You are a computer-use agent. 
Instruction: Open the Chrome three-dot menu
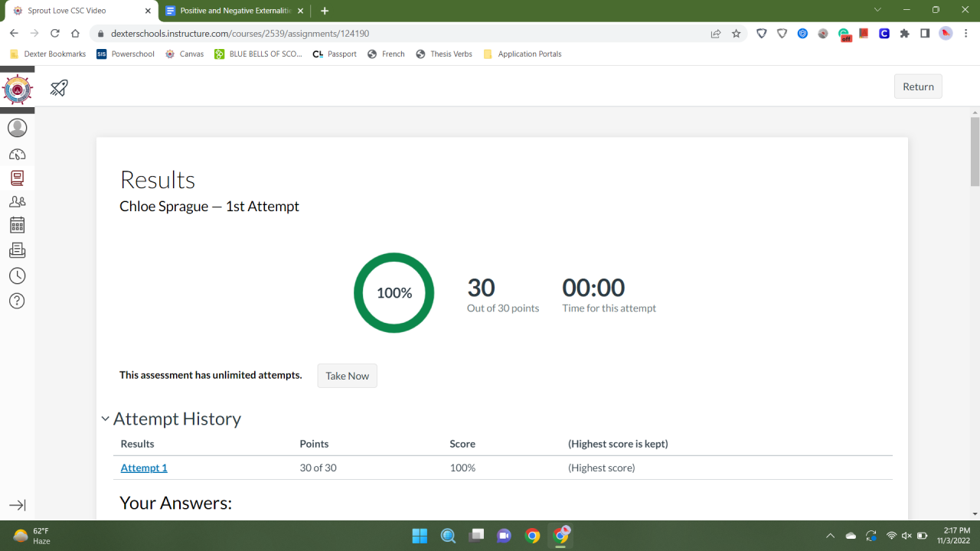tap(965, 34)
